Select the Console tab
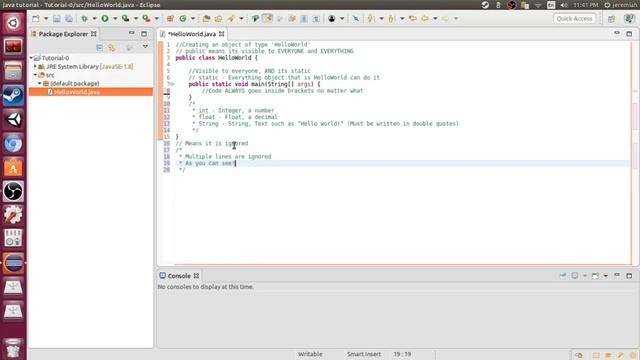The height and width of the screenshot is (360, 640). click(x=179, y=276)
